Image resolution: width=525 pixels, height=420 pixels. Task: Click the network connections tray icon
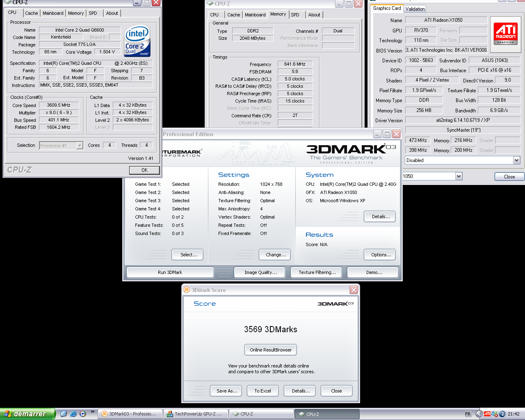(494, 414)
